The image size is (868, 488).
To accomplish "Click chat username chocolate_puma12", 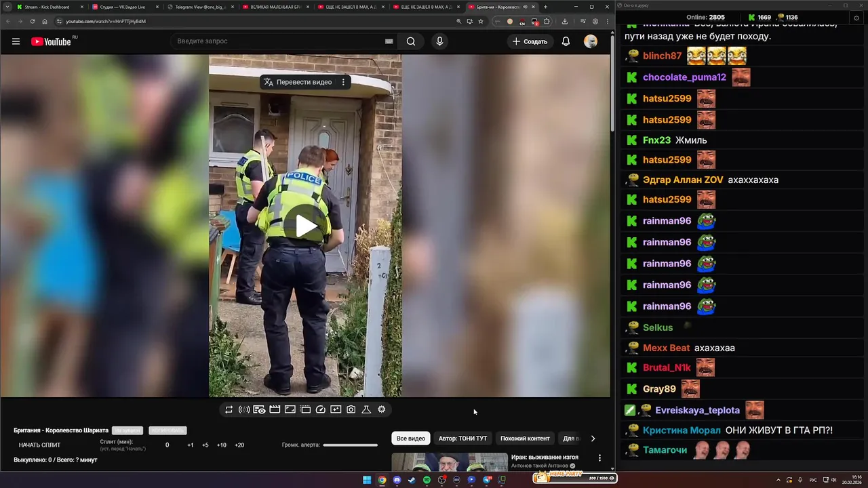I will point(684,77).
